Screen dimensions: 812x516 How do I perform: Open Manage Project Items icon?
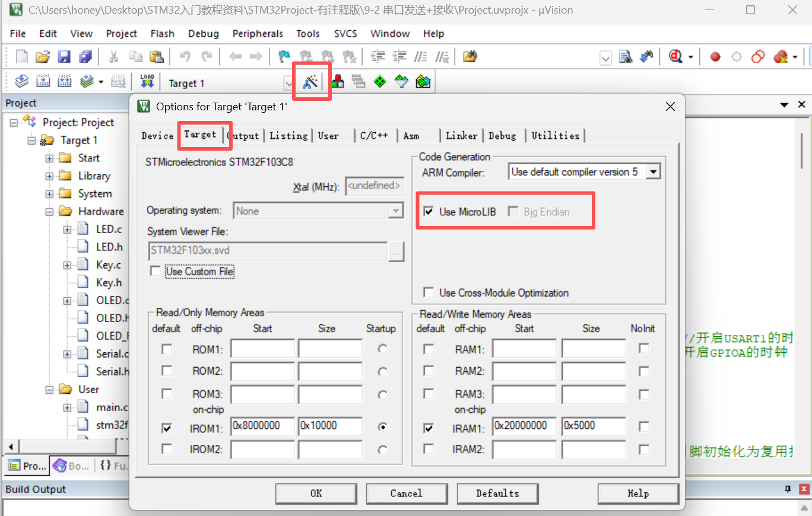click(x=337, y=81)
